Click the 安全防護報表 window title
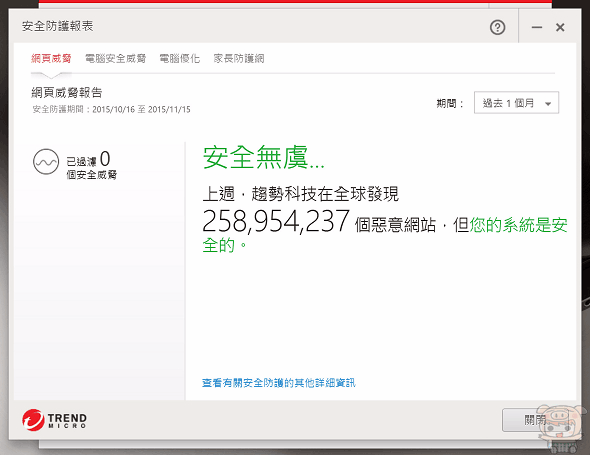The image size is (590, 455). coord(57,26)
